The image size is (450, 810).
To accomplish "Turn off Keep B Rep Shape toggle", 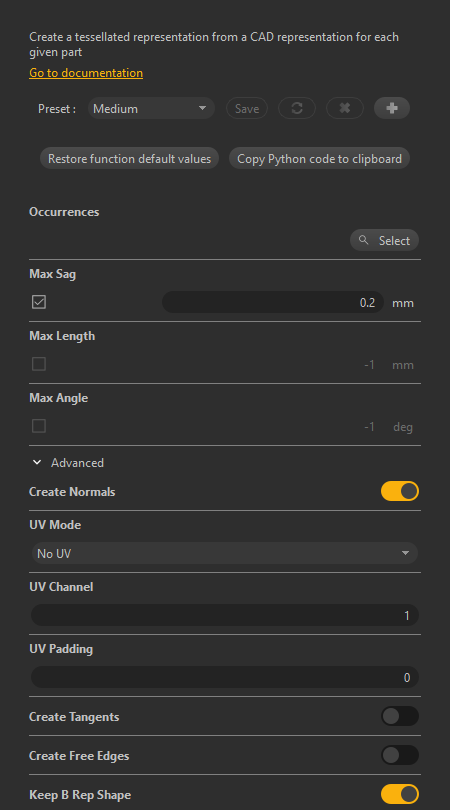I will [400, 795].
